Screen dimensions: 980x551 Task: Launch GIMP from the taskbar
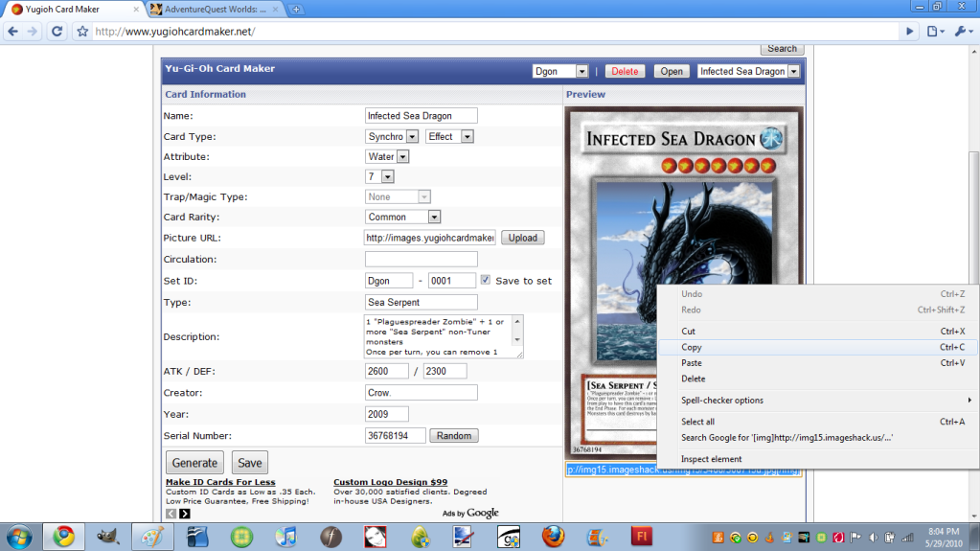(x=107, y=536)
